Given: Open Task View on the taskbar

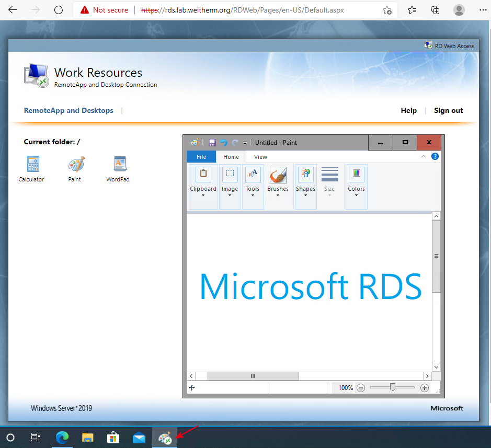Looking at the screenshot, I should 36,438.
